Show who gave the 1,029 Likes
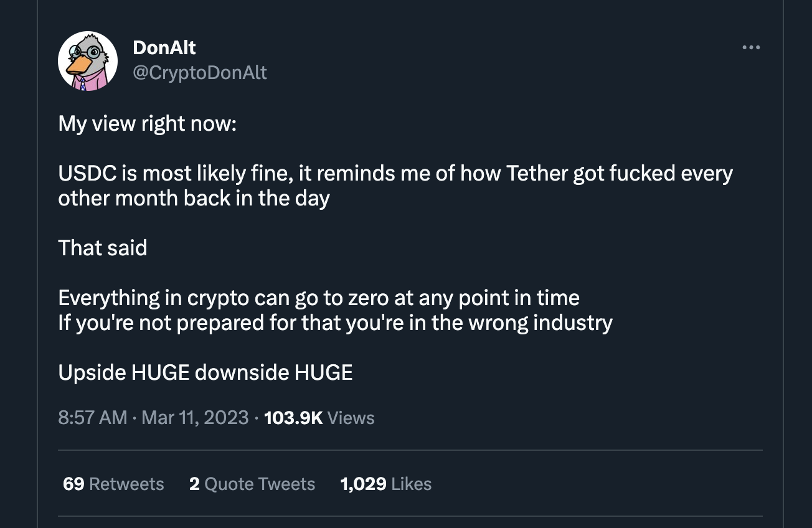Image resolution: width=812 pixels, height=528 pixels. 386,484
